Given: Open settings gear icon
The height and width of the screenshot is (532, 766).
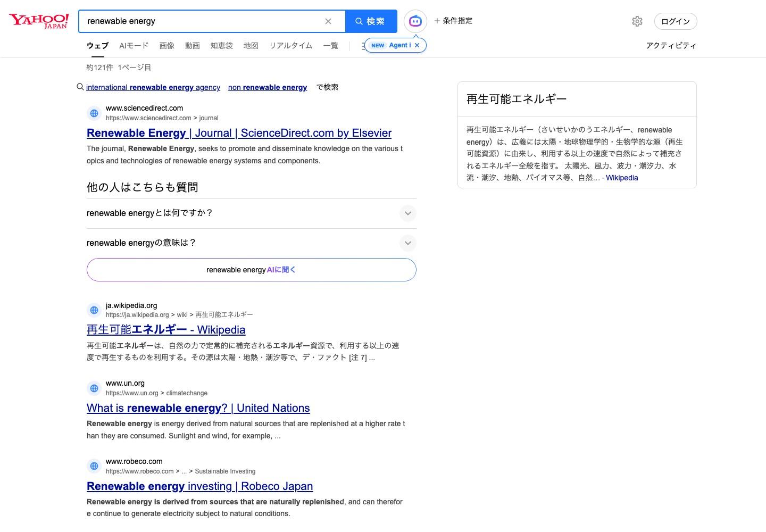Looking at the screenshot, I should tap(637, 21).
